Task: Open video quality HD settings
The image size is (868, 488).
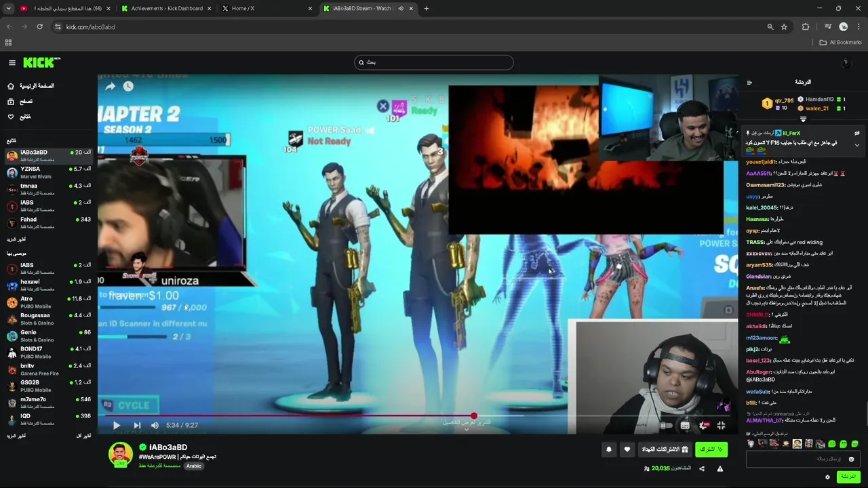Action: tap(703, 426)
